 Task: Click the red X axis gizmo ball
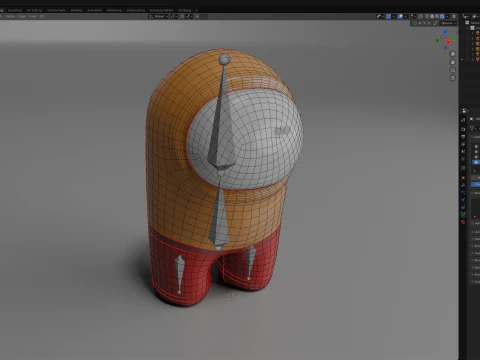click(448, 42)
